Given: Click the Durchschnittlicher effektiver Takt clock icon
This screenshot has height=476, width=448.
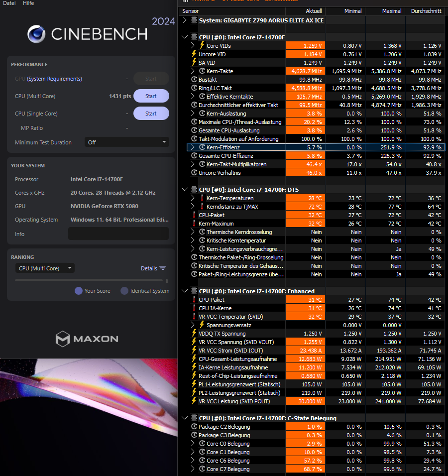Looking at the screenshot, I should [194, 105].
